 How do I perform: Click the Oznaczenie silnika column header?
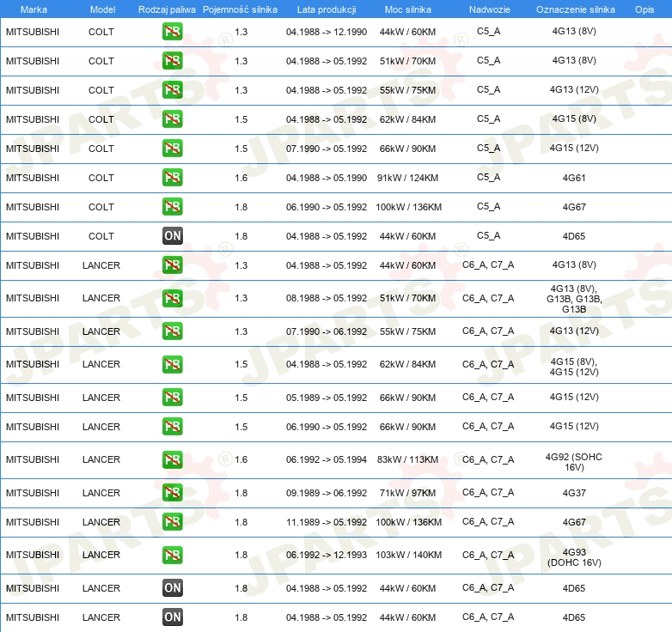[x=574, y=9]
